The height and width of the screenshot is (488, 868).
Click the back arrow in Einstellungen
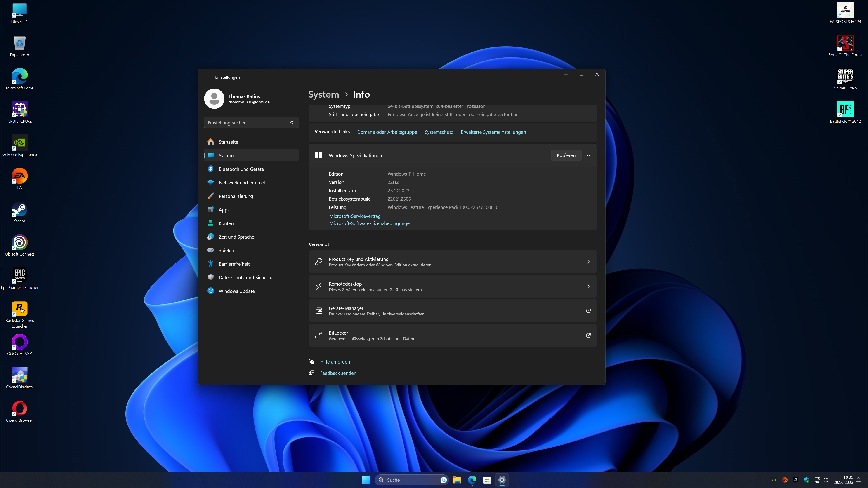point(206,77)
